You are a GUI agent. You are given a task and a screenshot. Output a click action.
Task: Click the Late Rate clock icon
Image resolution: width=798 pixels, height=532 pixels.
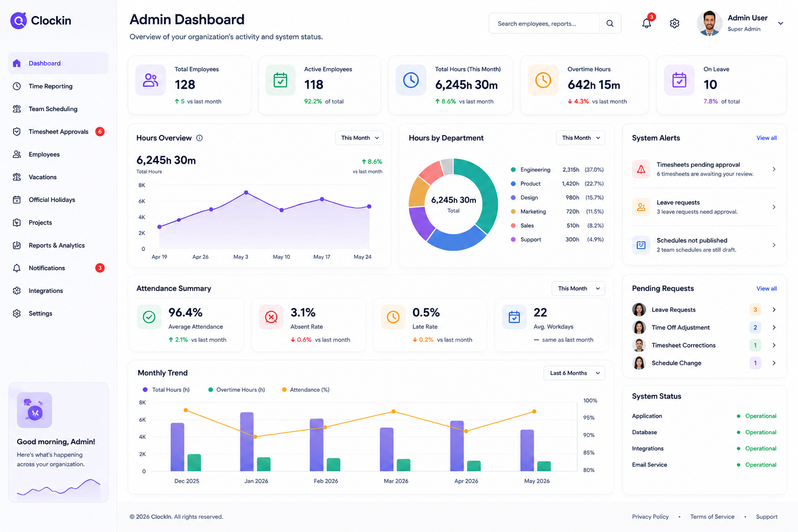point(393,317)
